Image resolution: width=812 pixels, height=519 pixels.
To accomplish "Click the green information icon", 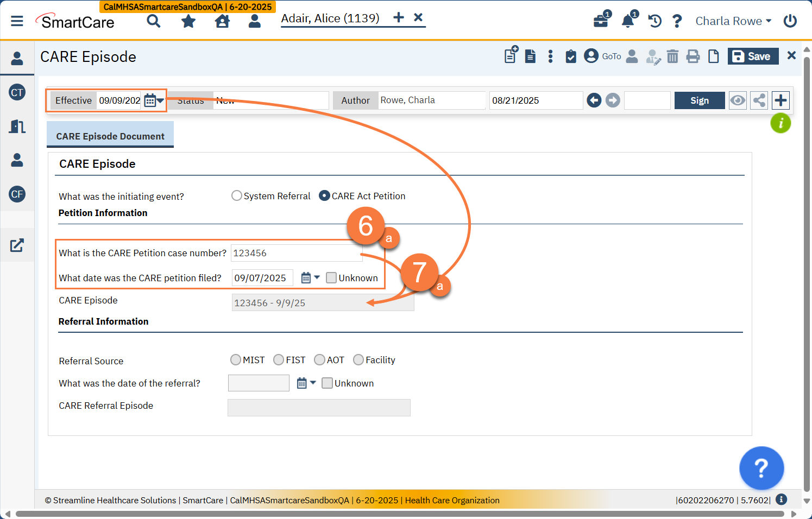I will pos(780,123).
